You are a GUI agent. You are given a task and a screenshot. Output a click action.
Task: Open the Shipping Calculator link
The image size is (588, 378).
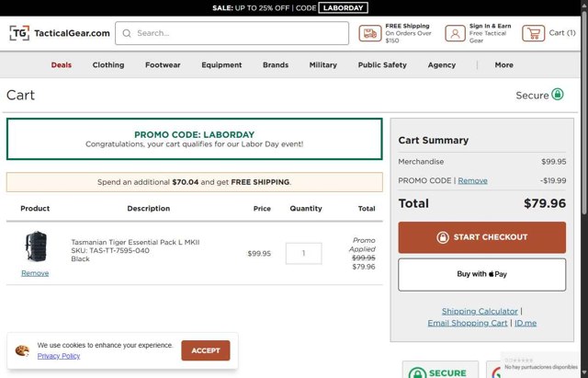click(x=480, y=311)
